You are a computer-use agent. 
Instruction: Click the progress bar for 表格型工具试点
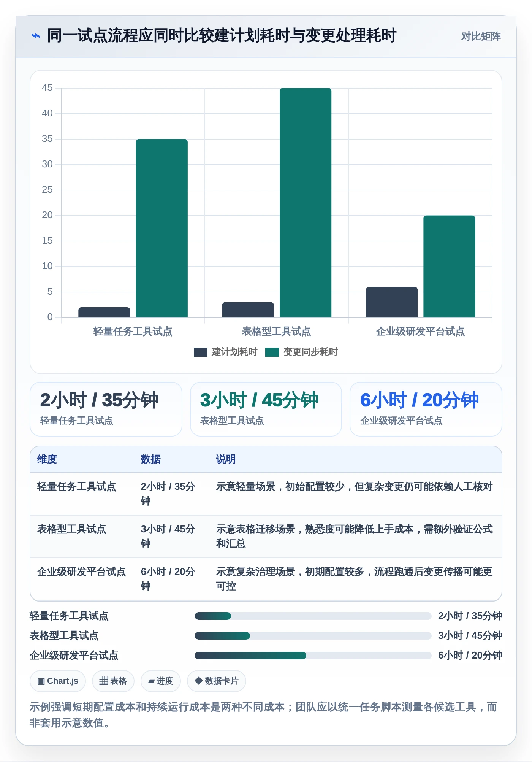[x=313, y=636]
